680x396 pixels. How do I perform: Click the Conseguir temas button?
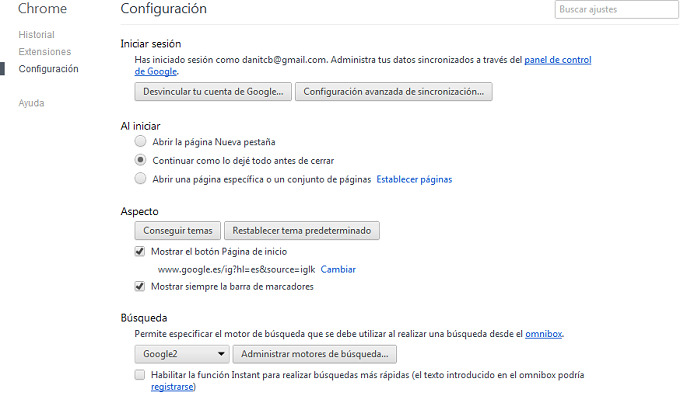(x=178, y=230)
